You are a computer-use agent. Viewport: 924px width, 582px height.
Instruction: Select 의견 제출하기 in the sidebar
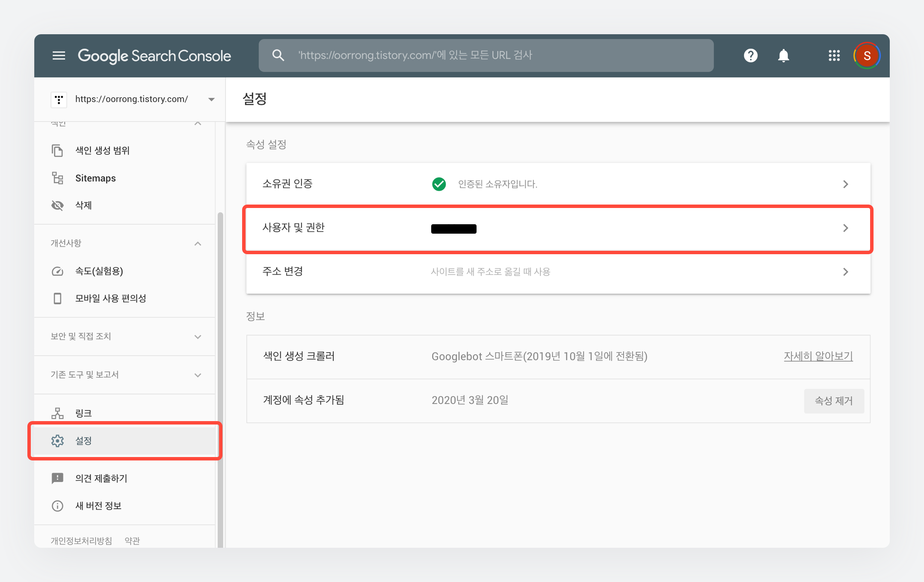pos(101,478)
